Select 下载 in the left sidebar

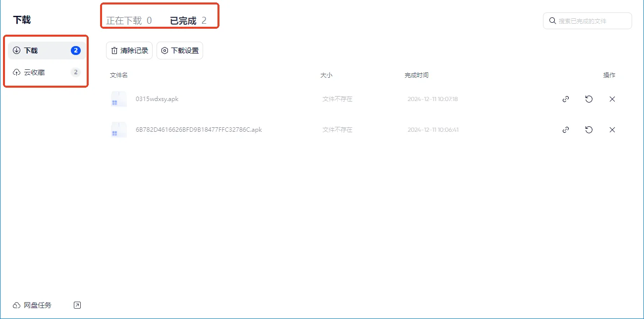(x=46, y=51)
